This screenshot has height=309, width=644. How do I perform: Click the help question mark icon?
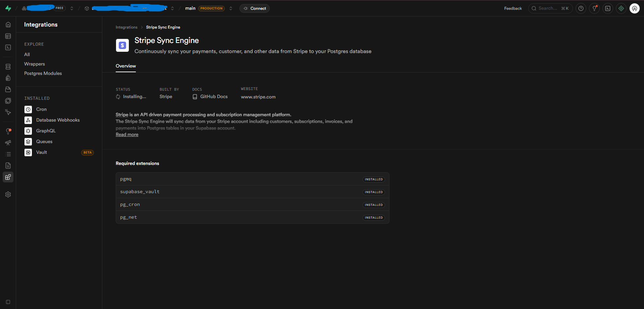click(x=581, y=8)
